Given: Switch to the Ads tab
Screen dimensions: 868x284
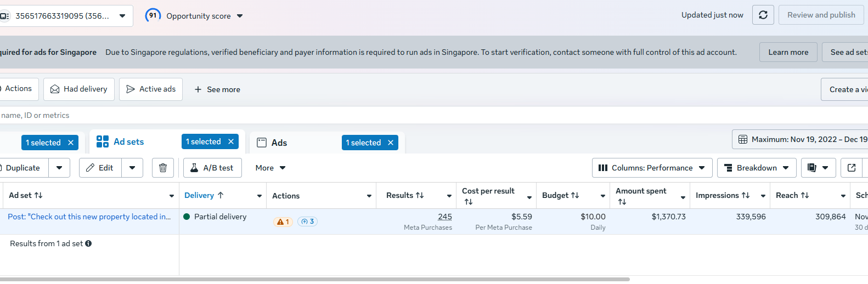Looking at the screenshot, I should pos(279,143).
